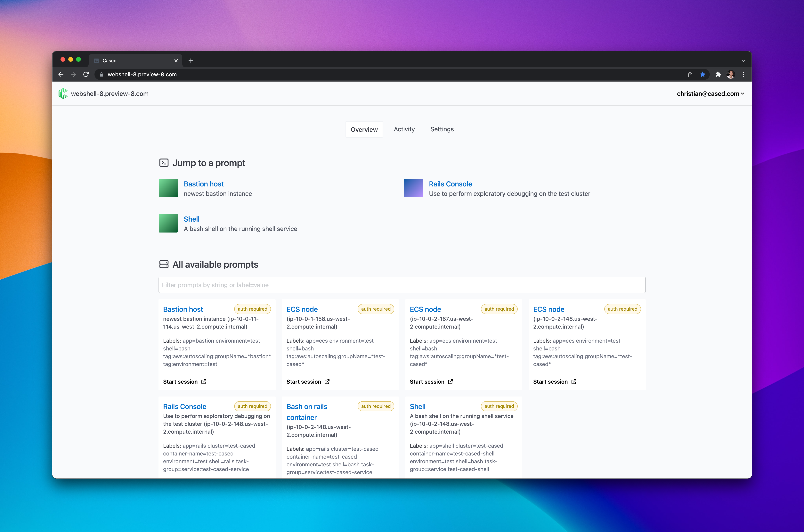Click the webshell-8.preview-8.com header title
This screenshot has width=804, height=532.
(110, 94)
